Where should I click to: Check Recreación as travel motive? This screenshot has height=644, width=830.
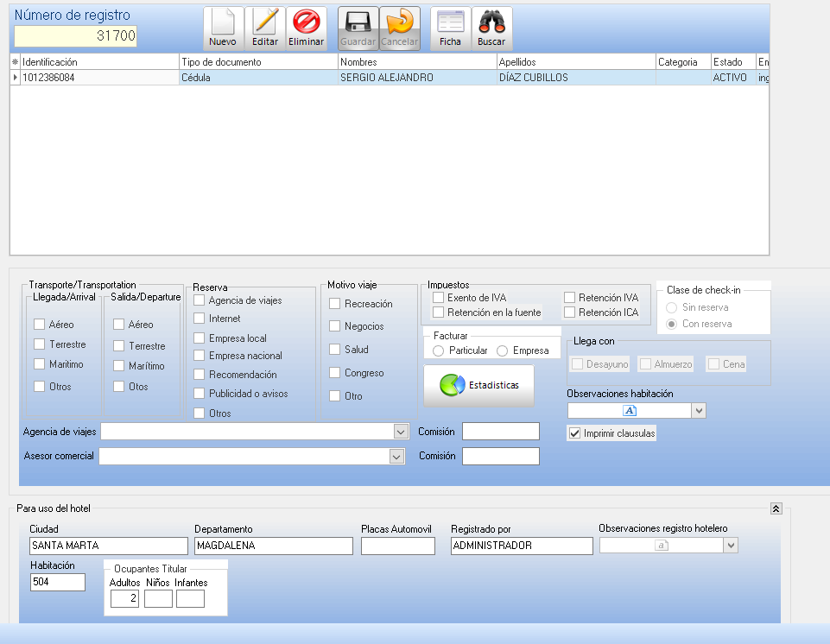tap(335, 304)
